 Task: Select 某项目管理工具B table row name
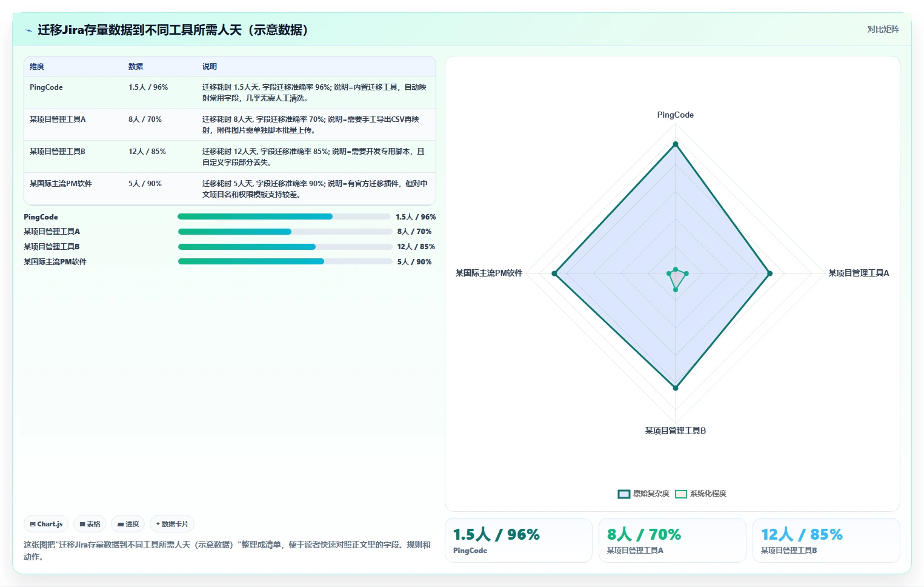(x=58, y=152)
